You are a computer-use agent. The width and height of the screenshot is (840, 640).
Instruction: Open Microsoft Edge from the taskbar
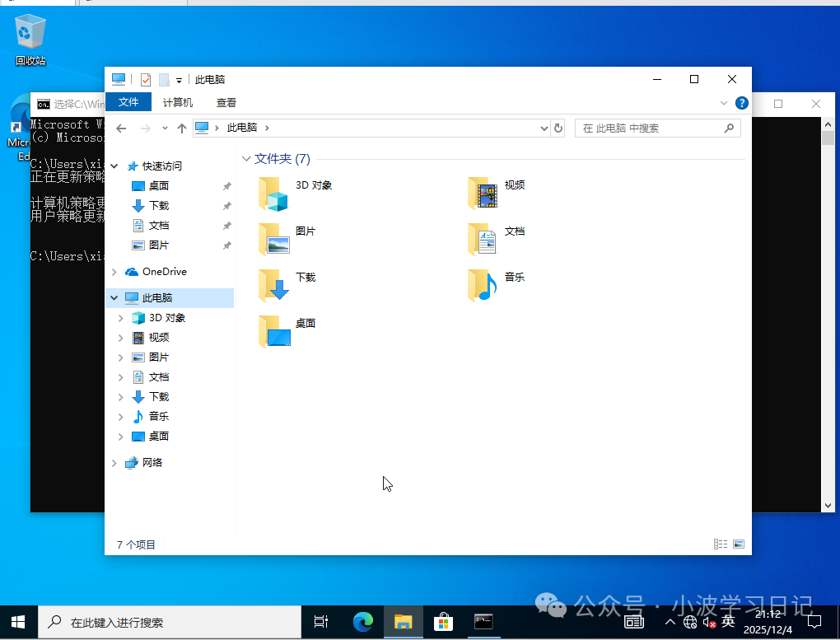[x=363, y=621]
